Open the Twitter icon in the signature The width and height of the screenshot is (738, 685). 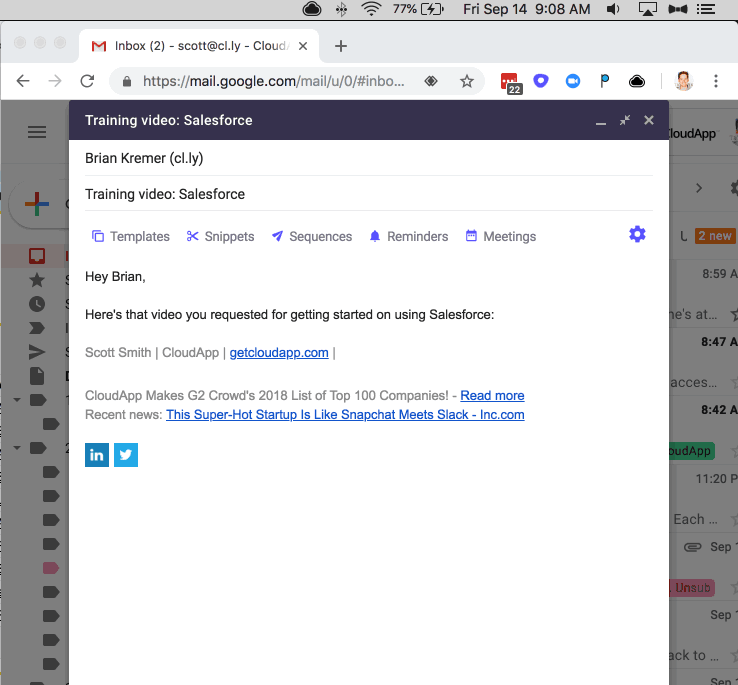(126, 455)
